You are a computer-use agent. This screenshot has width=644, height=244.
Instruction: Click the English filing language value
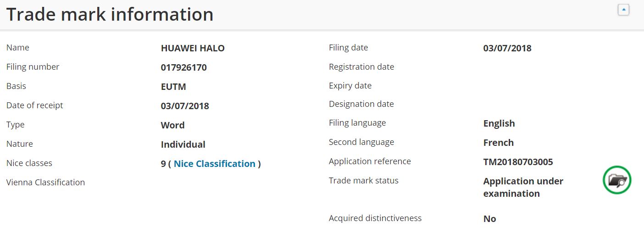pos(499,123)
